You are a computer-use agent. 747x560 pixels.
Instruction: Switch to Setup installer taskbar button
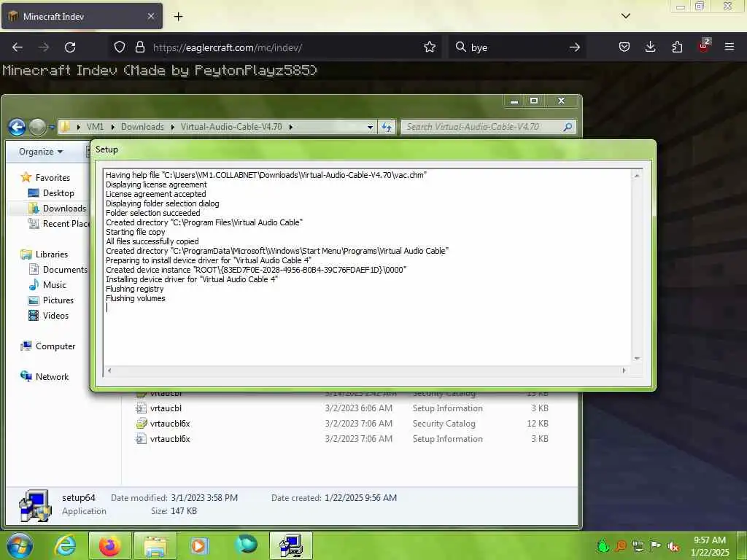290,545
